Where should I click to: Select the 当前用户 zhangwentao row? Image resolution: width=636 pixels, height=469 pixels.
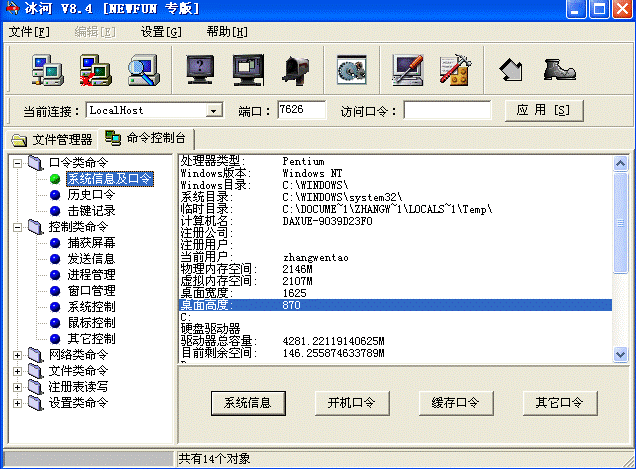[x=395, y=257]
